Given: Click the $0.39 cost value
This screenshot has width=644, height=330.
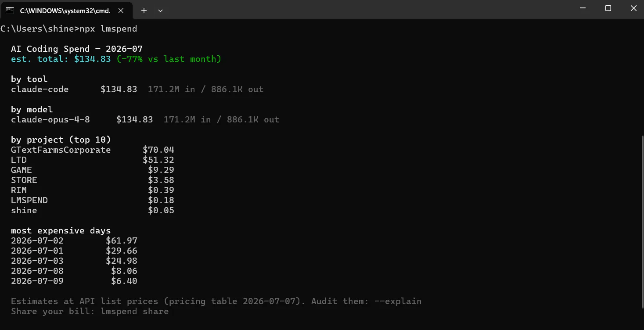Looking at the screenshot, I should click(161, 190).
